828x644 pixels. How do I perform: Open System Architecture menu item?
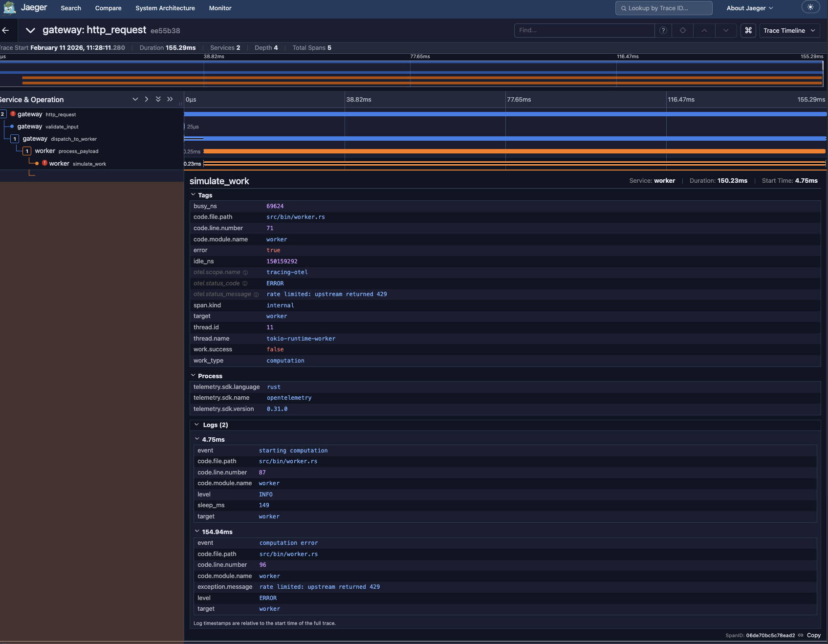165,8
